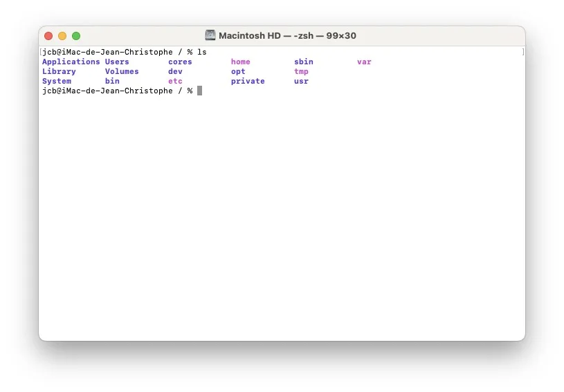Click the 'private' directory name

(248, 81)
